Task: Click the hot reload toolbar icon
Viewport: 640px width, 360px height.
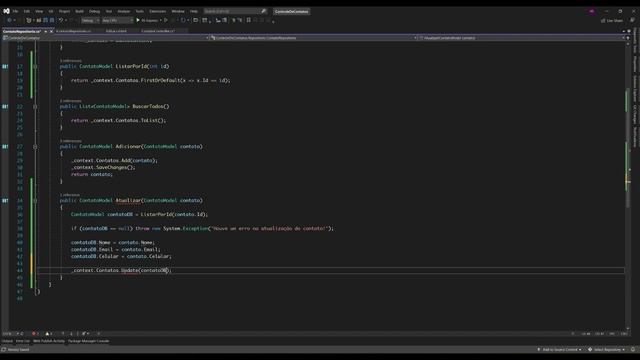Action: 183,20
